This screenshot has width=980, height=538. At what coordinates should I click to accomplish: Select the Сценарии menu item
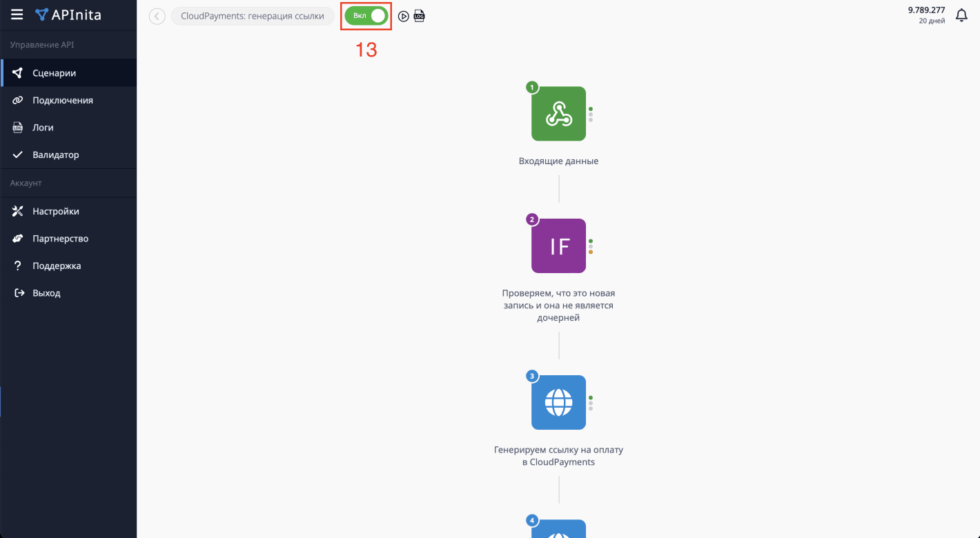(55, 72)
